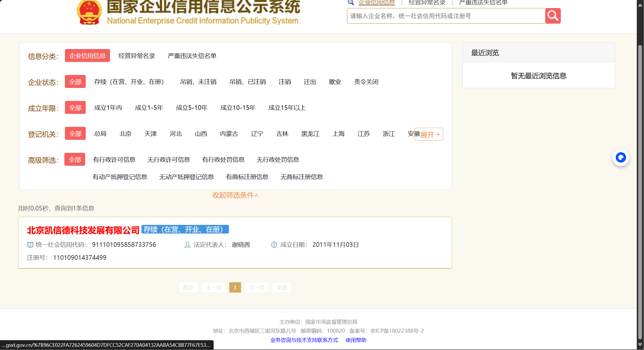Image resolution: width=644 pixels, height=350 pixels.
Task: Filter by 无商标注册信息
Action: [302, 177]
